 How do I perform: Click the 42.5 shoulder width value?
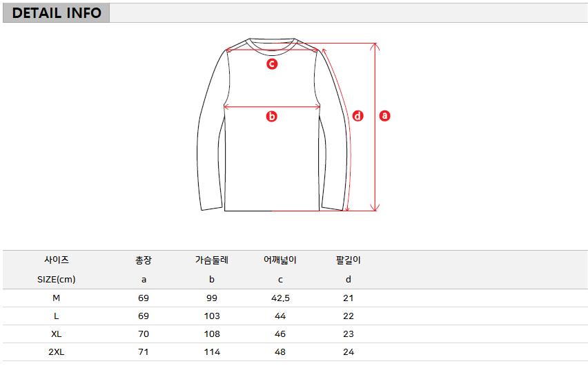pos(280,298)
